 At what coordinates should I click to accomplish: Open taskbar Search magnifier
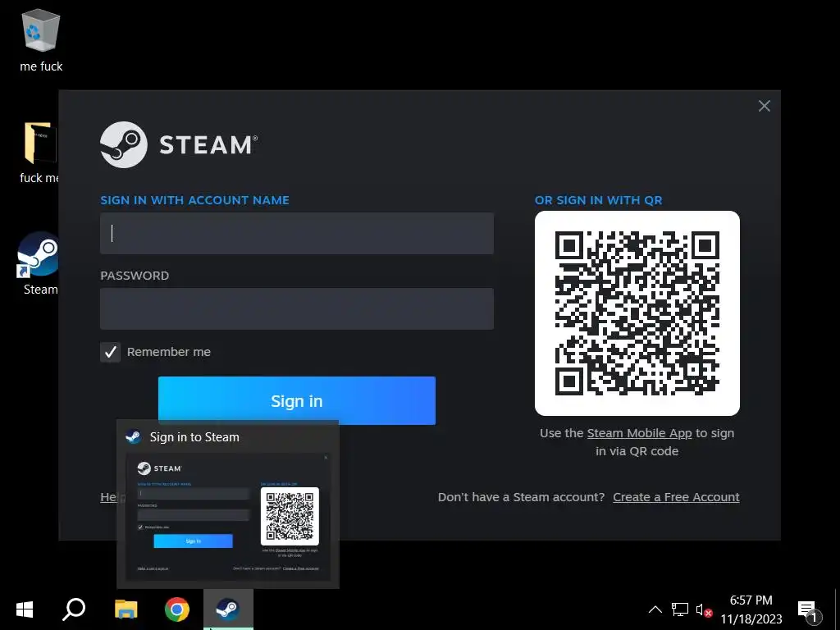(74, 609)
